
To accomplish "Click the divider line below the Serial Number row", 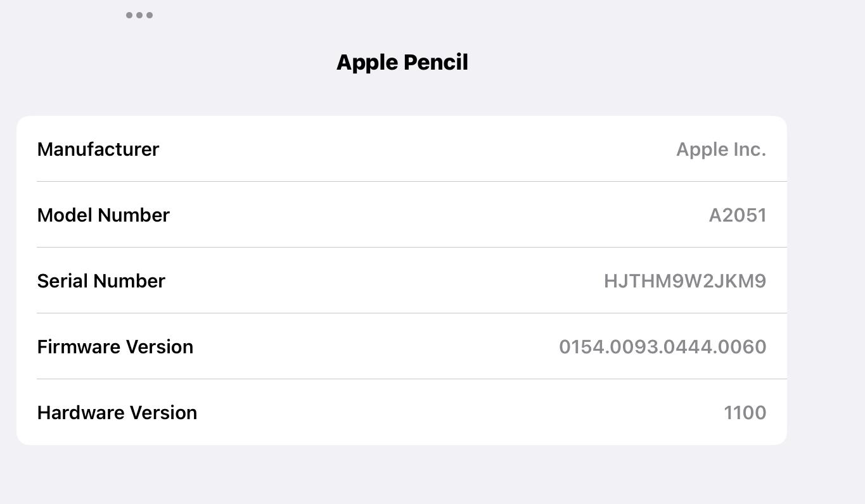I will coord(412,313).
